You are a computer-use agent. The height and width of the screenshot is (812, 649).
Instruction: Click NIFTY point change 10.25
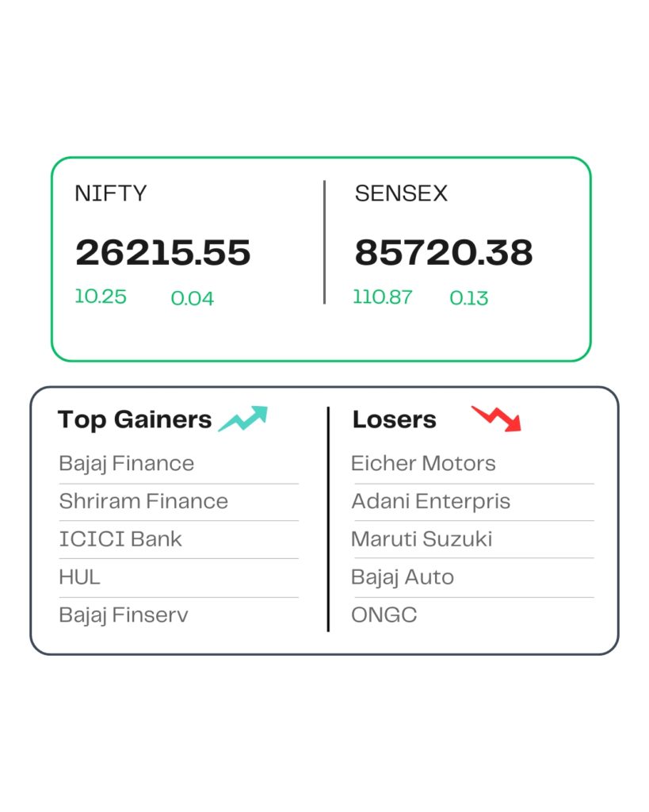point(101,297)
